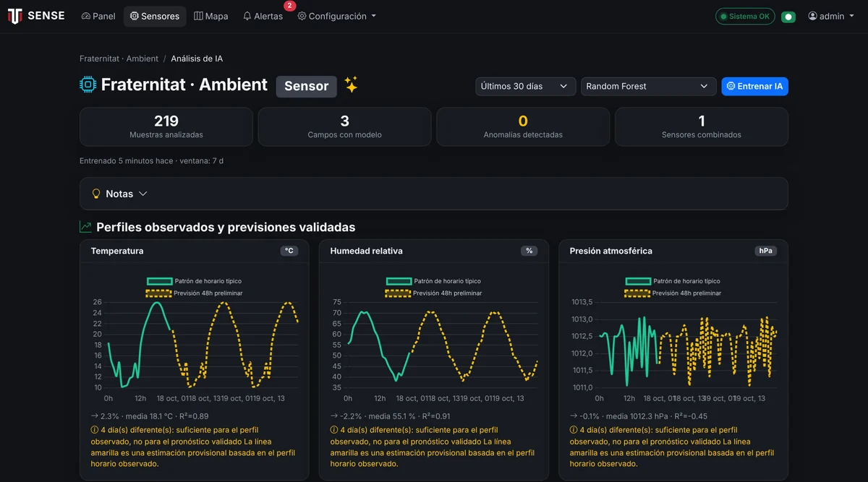Click the Sistema OK status badge

coord(745,16)
